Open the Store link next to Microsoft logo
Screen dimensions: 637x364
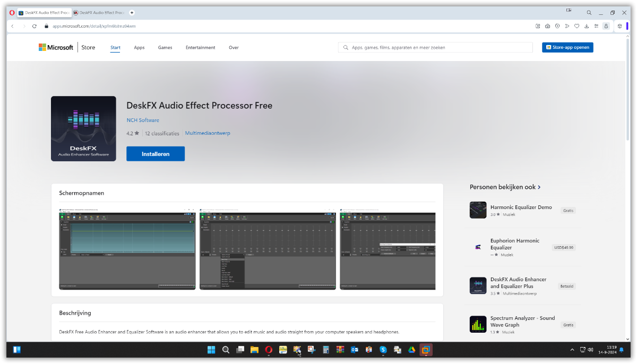[88, 47]
